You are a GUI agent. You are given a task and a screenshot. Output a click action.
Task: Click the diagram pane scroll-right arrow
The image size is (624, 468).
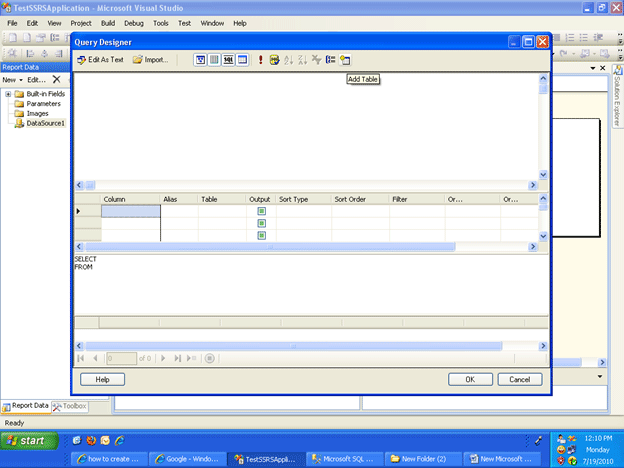pyautogui.click(x=532, y=185)
